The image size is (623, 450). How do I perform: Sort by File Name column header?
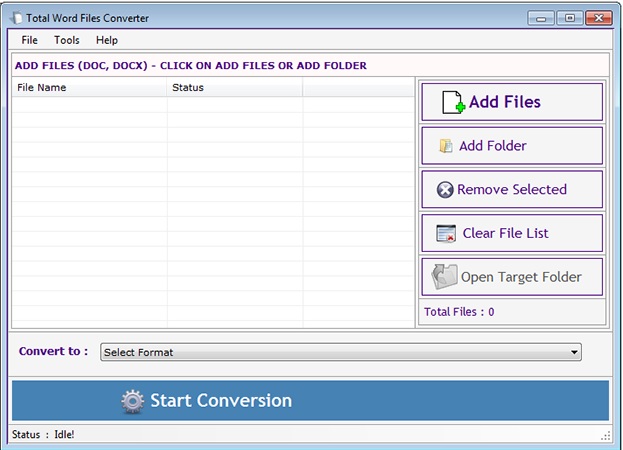tap(89, 87)
